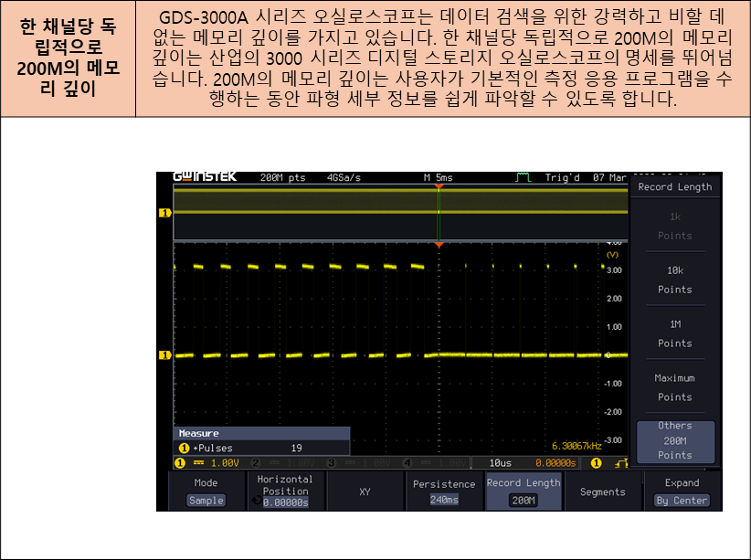Click the 07 Mar date readout

(609, 177)
